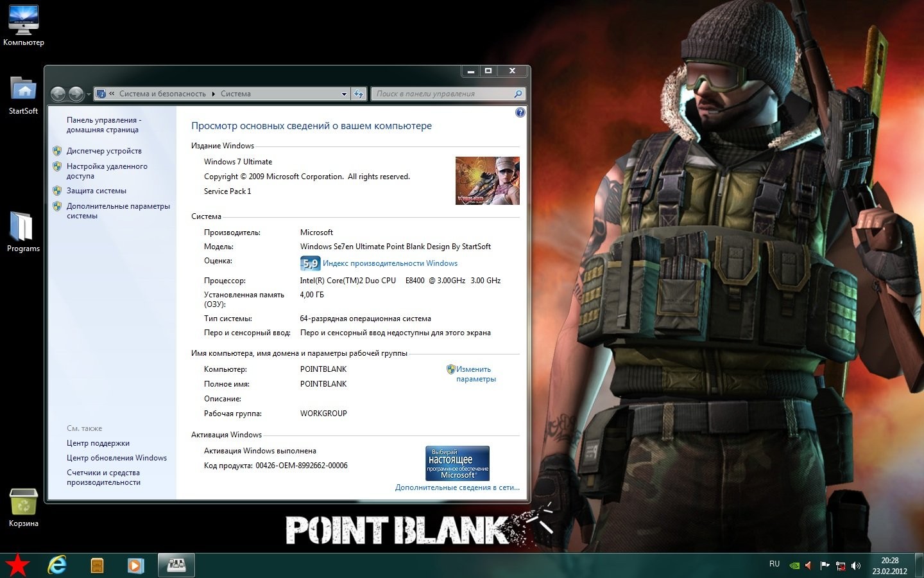The height and width of the screenshot is (578, 924).
Task: Click the network tray icon
Action: (x=840, y=566)
